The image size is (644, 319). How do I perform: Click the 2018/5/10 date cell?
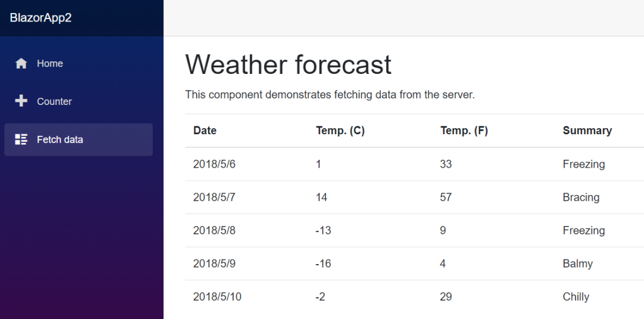pyautogui.click(x=217, y=297)
